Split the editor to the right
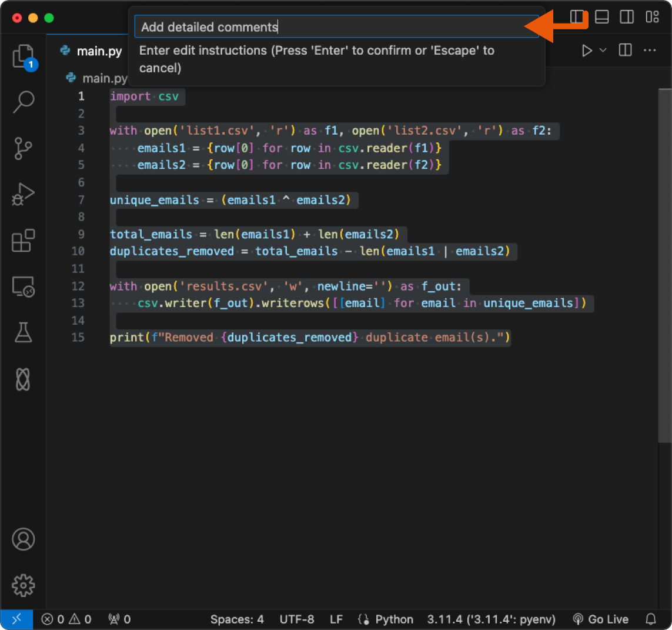The width and height of the screenshot is (672, 630). [626, 50]
